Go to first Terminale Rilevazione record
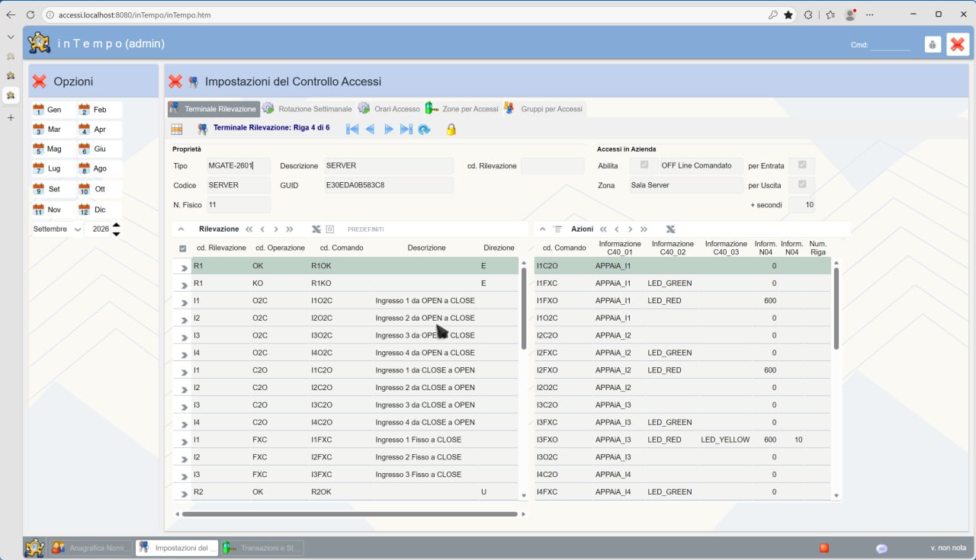Image resolution: width=976 pixels, height=560 pixels. pyautogui.click(x=352, y=129)
